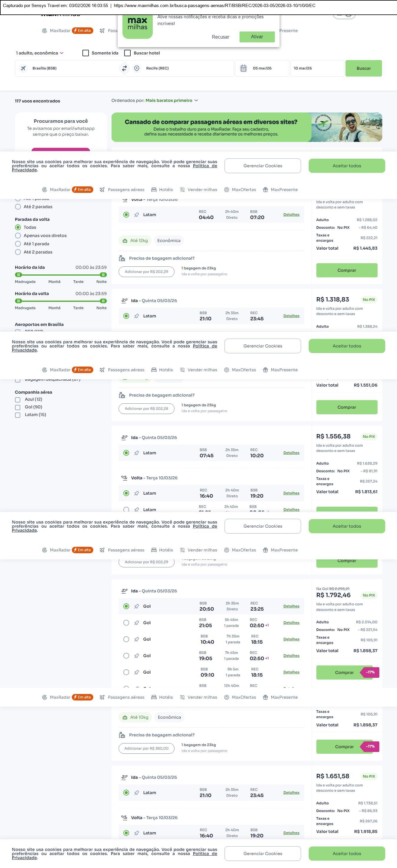Expand the Mais baratos primeiro sort dropdown
This screenshot has height=868, width=397.
click(172, 100)
